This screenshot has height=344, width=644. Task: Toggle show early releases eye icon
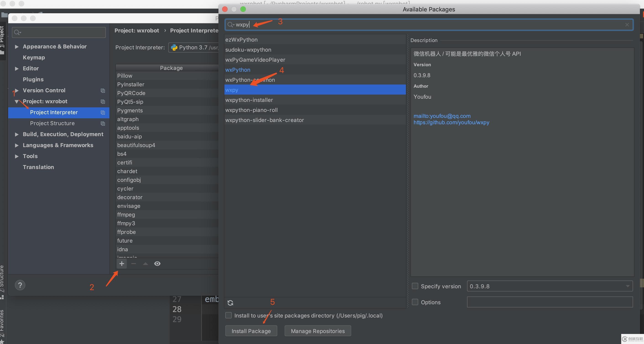(157, 264)
